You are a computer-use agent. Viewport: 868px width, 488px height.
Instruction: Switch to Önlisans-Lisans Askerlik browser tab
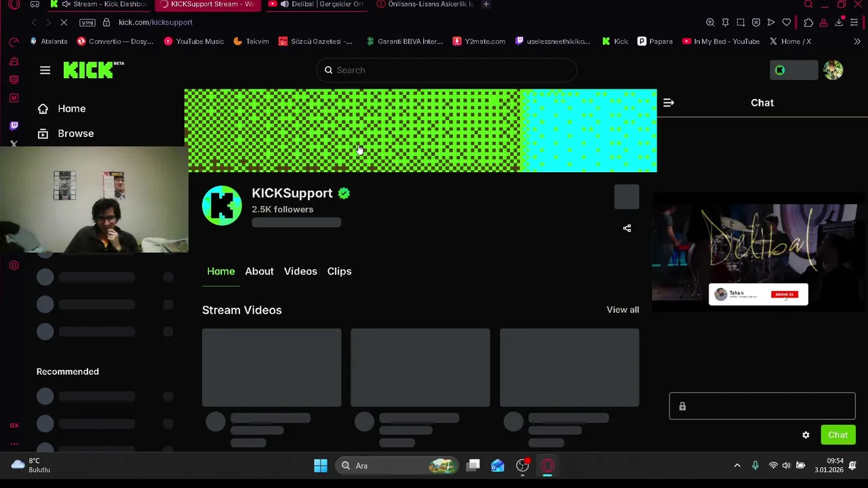[425, 4]
